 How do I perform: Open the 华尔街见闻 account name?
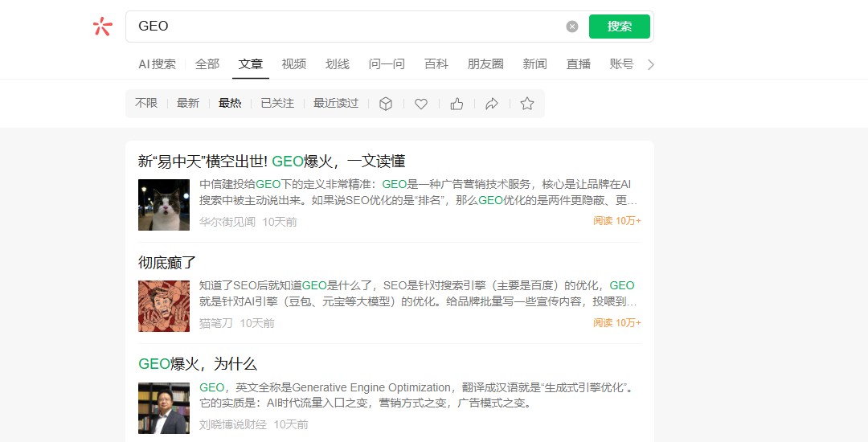pos(227,222)
